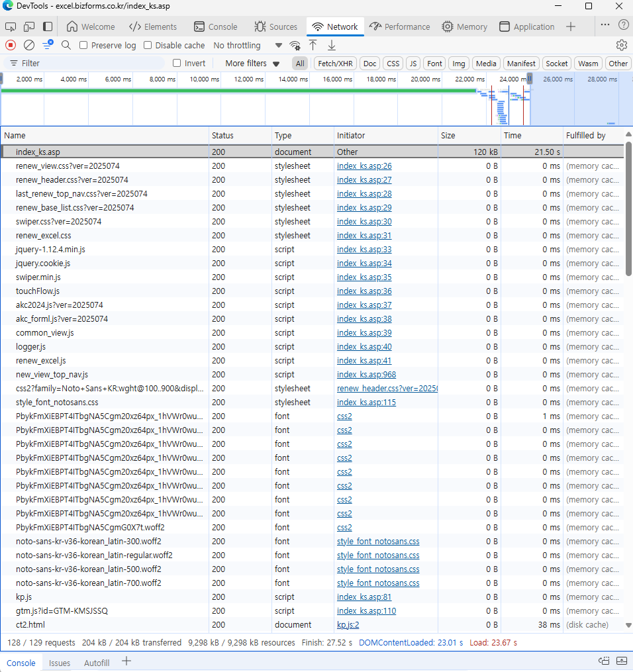Expand the More filters dropdown
633x672 pixels.
click(252, 64)
